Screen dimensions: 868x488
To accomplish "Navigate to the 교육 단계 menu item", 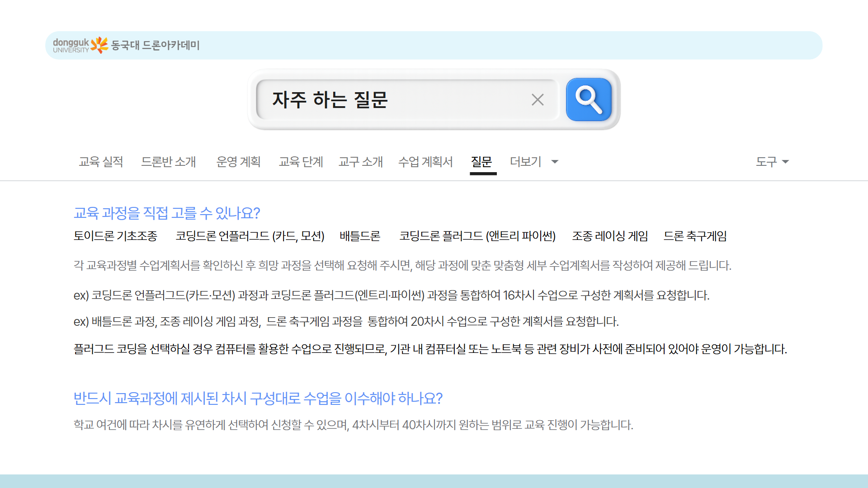I will point(301,162).
